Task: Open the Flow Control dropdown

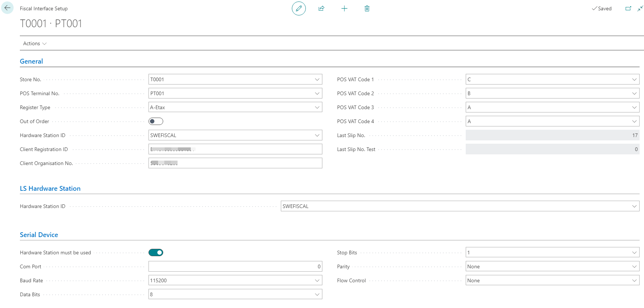Action: tap(634, 280)
